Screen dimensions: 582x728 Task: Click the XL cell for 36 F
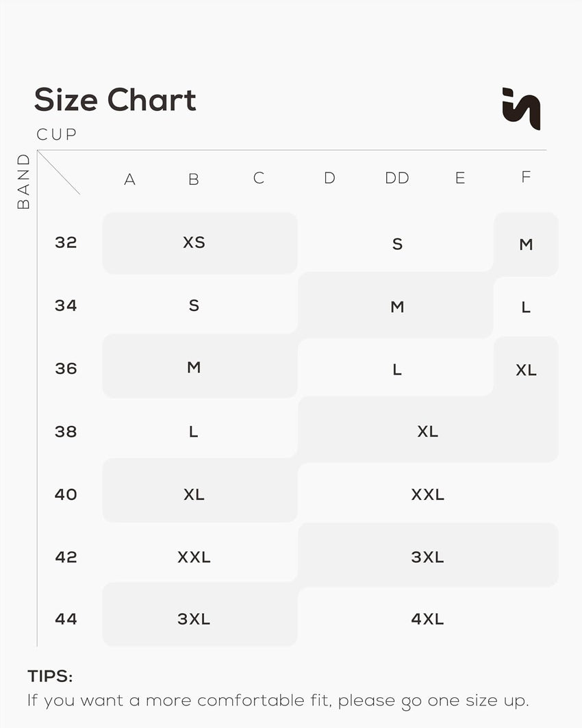click(526, 370)
